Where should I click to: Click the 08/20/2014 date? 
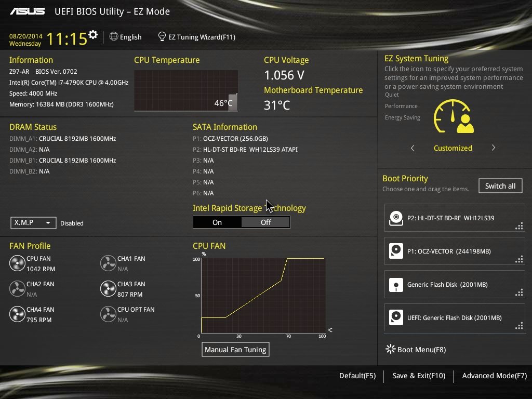(26, 36)
